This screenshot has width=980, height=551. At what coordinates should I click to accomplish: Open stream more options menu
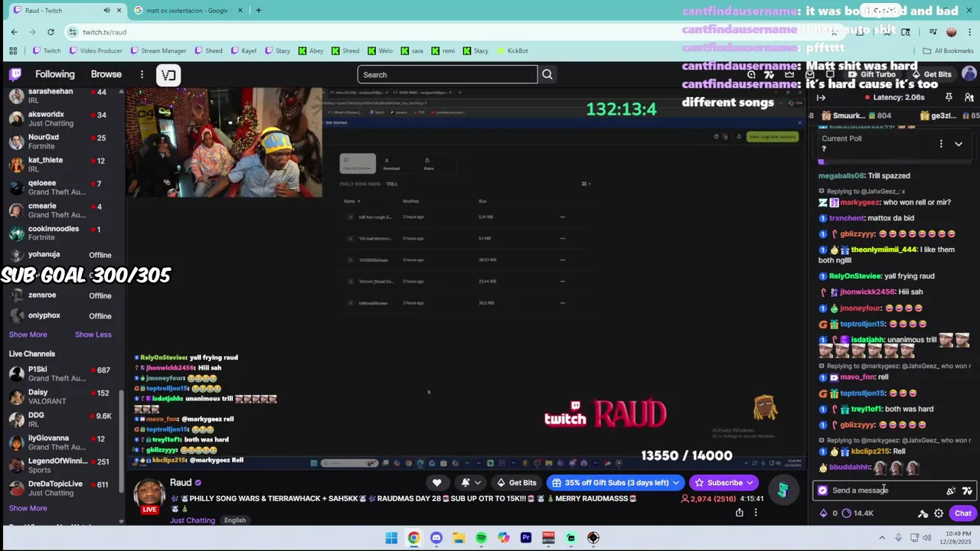pos(756,513)
